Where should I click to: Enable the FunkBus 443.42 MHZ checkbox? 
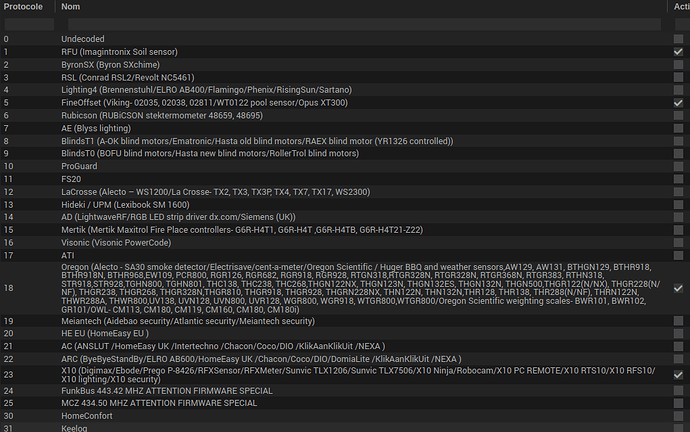(678, 391)
